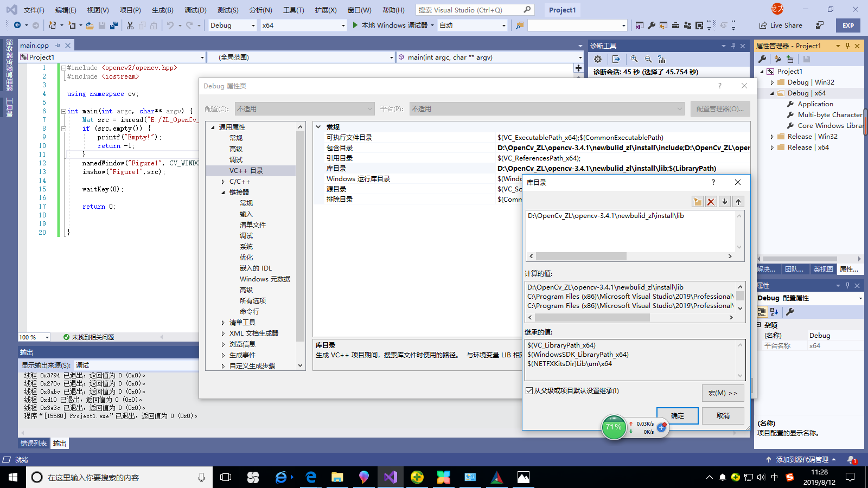Click the open file toolbar icon
Screen dimensions: 868x488
pos(90,25)
